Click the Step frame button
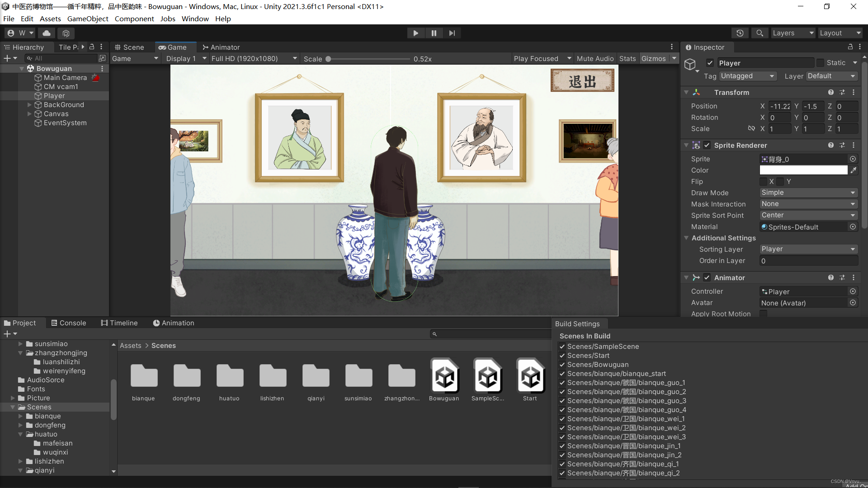 452,33
